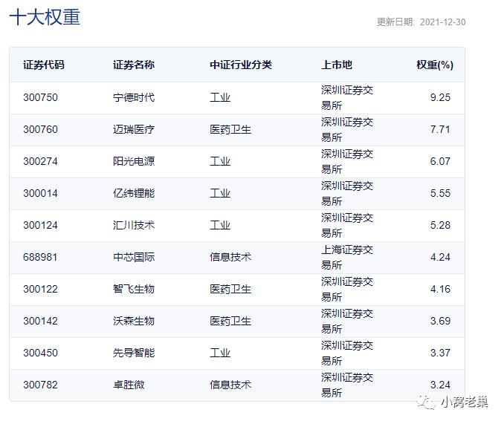Click 深圳证券交易所 in the 沃森生物 row
The image size is (504, 424).
click(347, 322)
